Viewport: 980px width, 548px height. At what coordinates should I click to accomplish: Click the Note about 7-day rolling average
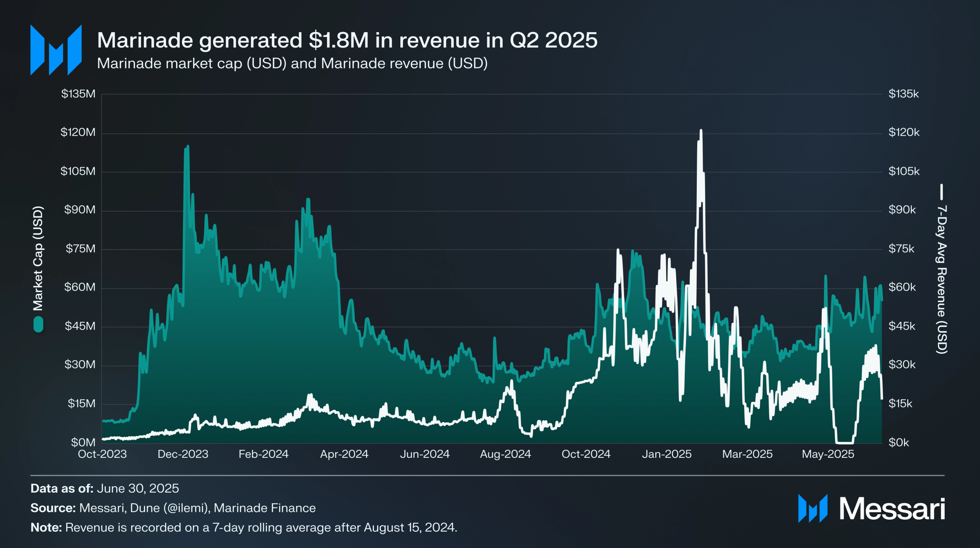(243, 527)
